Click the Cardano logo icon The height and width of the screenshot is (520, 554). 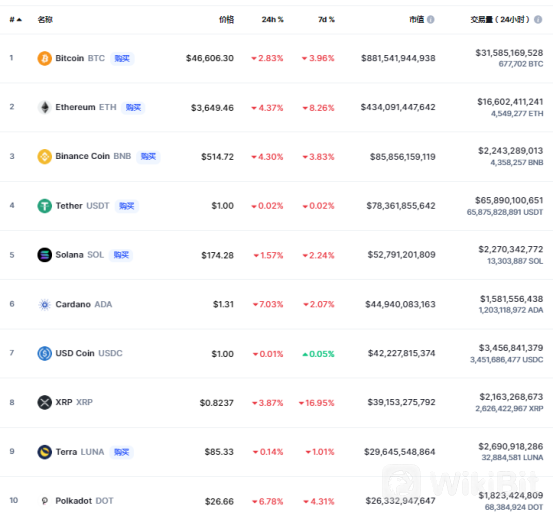coord(45,304)
